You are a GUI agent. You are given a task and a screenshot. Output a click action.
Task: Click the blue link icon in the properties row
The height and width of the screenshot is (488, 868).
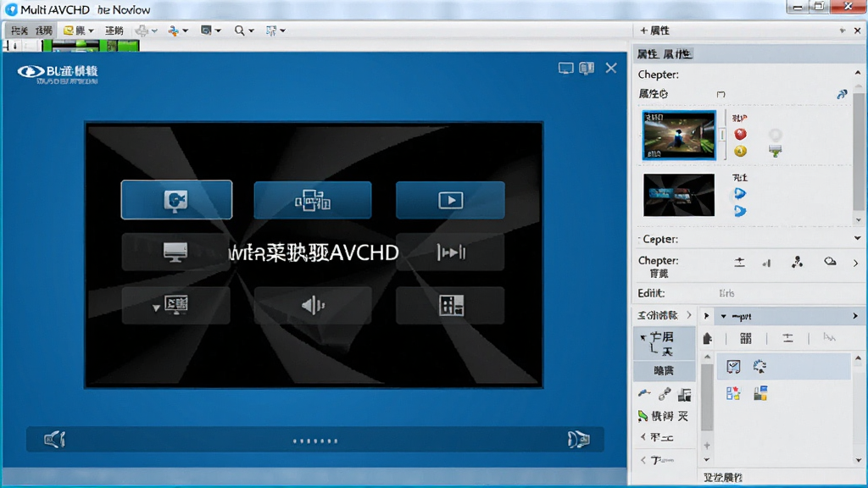[x=842, y=94]
